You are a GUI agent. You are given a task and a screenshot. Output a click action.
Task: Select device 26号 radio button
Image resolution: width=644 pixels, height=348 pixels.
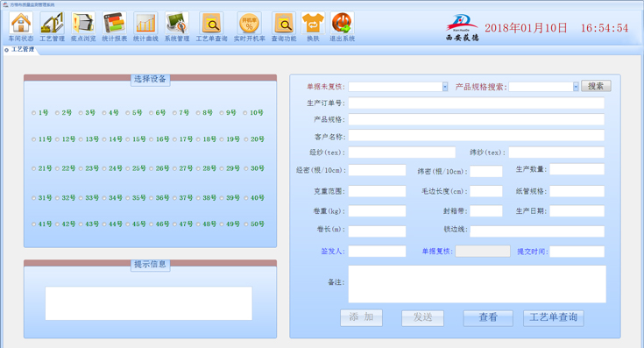point(151,168)
